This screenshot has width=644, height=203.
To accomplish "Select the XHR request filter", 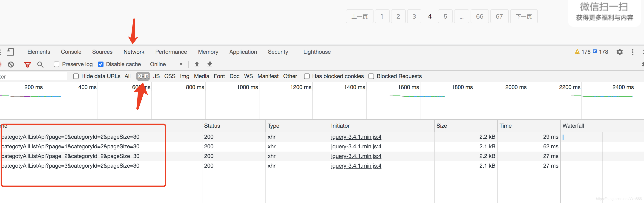I will (143, 76).
